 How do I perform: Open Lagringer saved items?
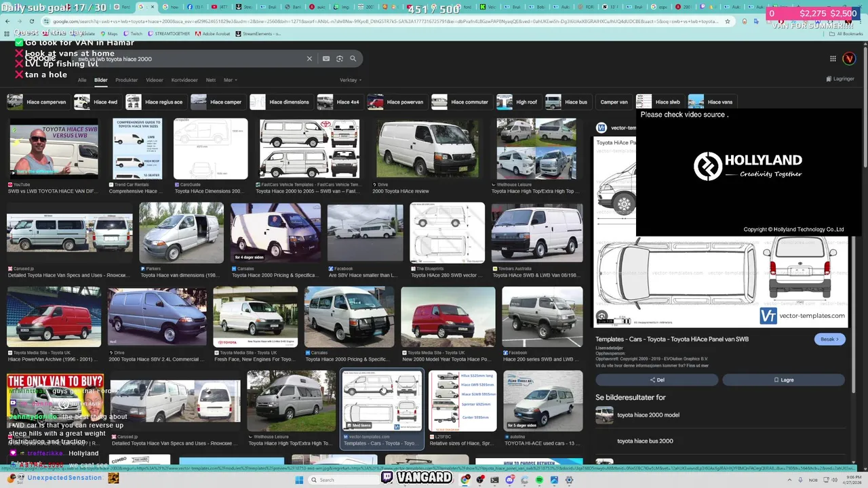(x=840, y=79)
